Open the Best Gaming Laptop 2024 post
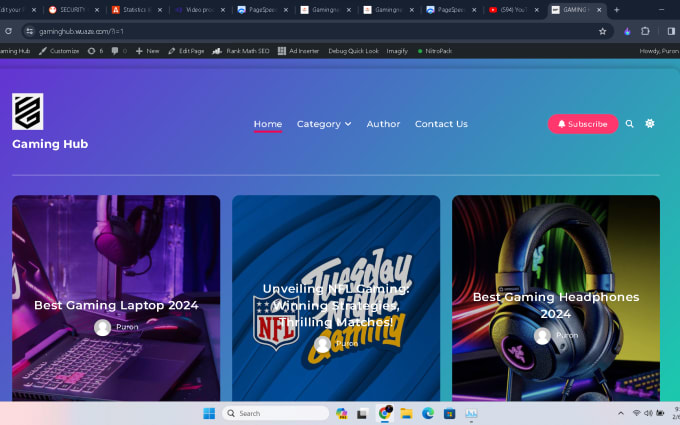The image size is (680, 425). [116, 305]
